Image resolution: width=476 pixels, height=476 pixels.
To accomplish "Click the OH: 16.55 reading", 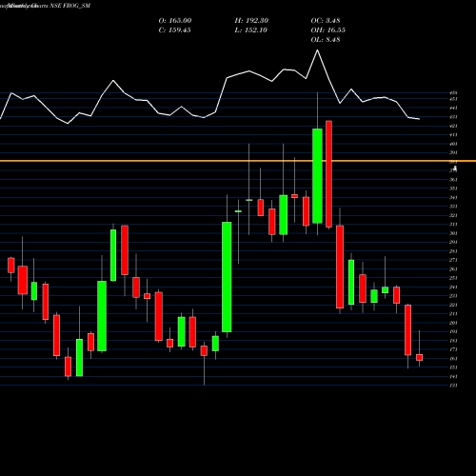I will [x=327, y=30].
